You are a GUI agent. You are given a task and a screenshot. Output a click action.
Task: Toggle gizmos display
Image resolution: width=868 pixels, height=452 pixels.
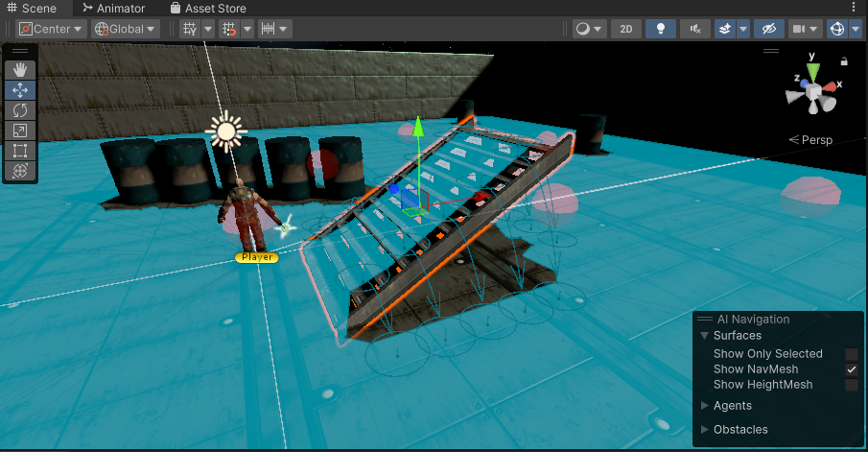pyautogui.click(x=837, y=29)
